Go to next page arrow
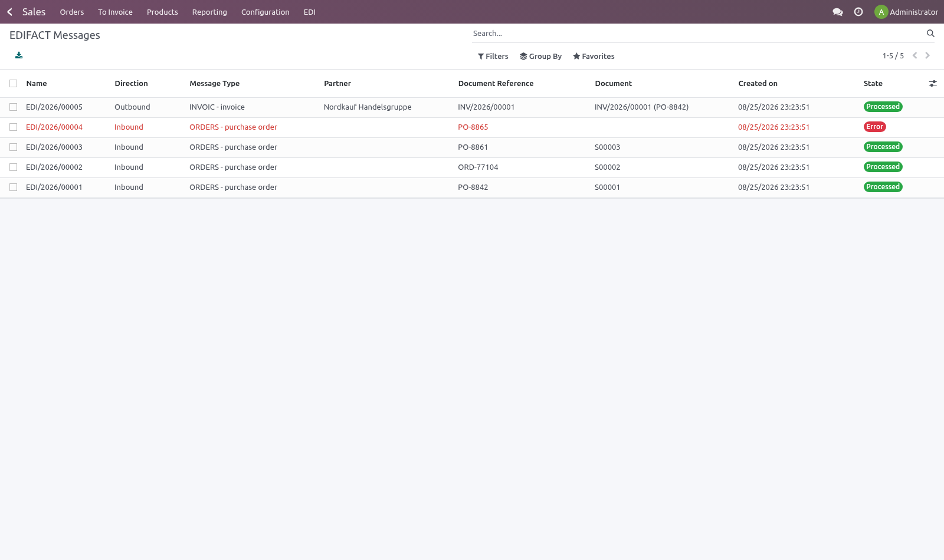944x560 pixels. (x=927, y=55)
